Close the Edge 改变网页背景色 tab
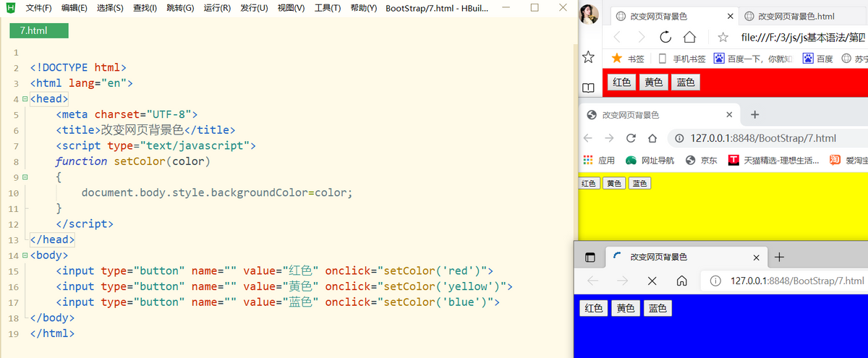Image resolution: width=868 pixels, height=358 pixels. pyautogui.click(x=757, y=257)
